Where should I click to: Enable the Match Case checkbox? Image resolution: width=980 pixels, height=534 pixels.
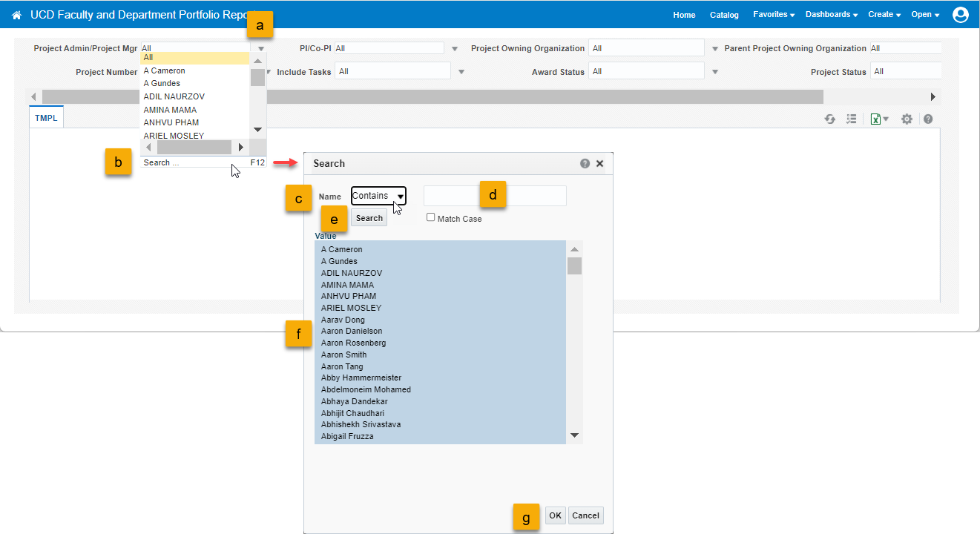coord(431,217)
